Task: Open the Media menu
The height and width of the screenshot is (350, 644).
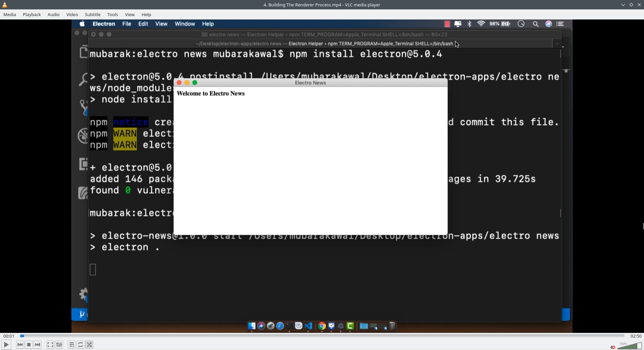Action: point(10,14)
